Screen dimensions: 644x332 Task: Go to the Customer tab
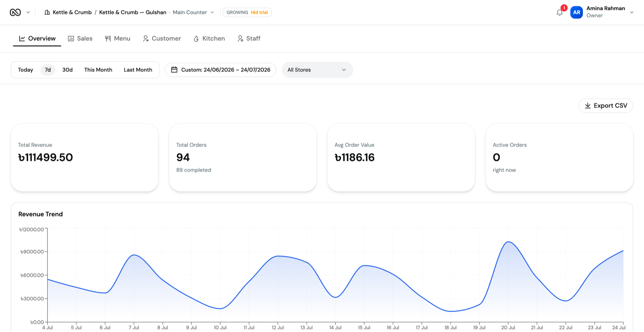click(162, 39)
